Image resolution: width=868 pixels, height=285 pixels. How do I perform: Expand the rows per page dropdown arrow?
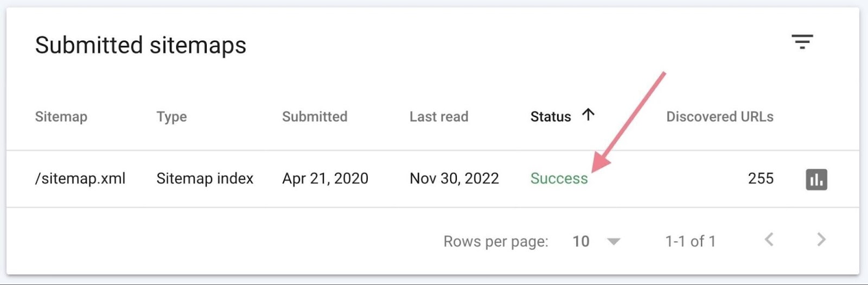tap(614, 242)
